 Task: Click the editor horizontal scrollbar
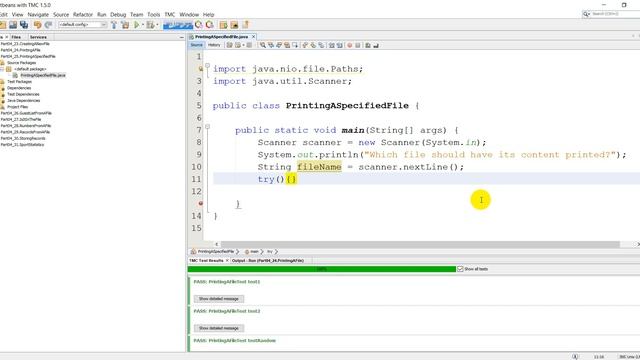420,244
